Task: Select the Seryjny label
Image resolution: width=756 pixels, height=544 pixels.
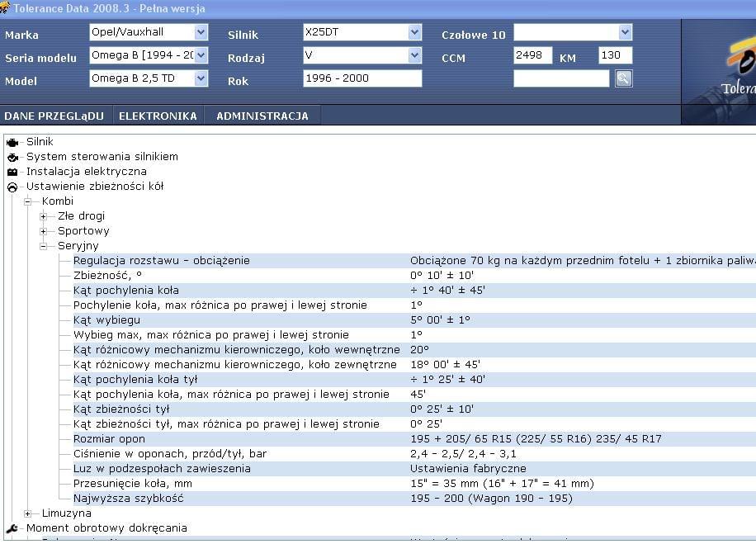Action: click(x=78, y=246)
